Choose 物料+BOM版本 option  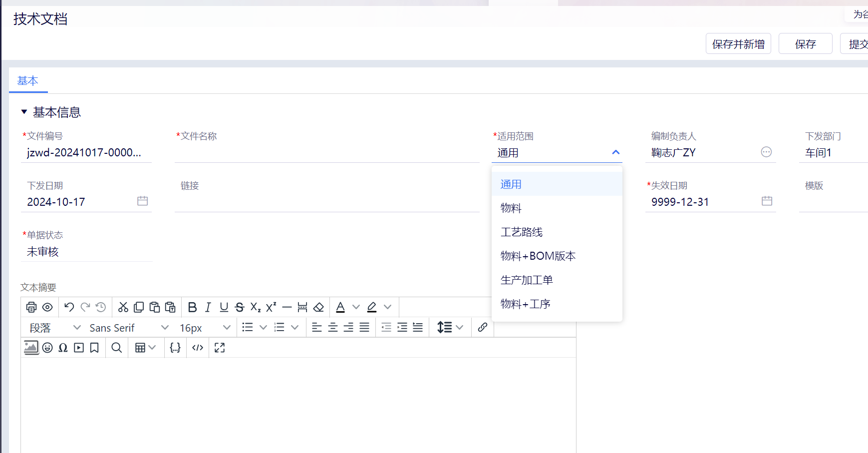tap(557, 256)
